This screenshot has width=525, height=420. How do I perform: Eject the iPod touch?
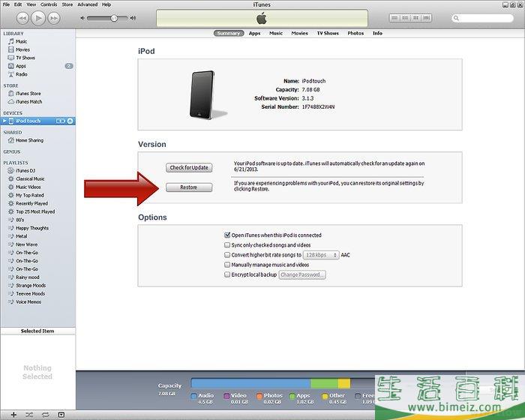coord(70,121)
